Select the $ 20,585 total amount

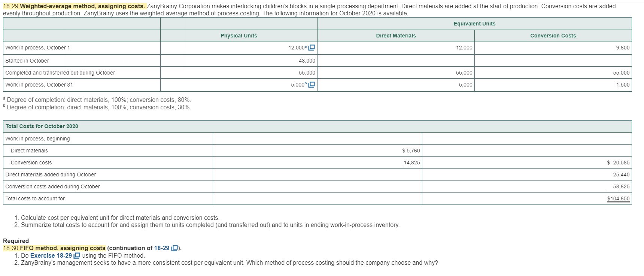(x=618, y=163)
